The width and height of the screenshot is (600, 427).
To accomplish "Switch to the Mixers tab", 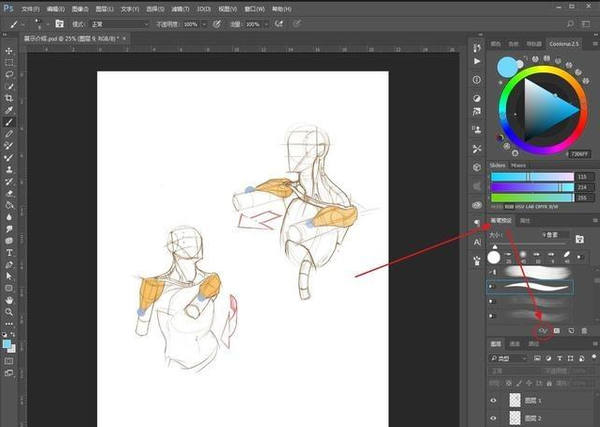I will coord(518,165).
